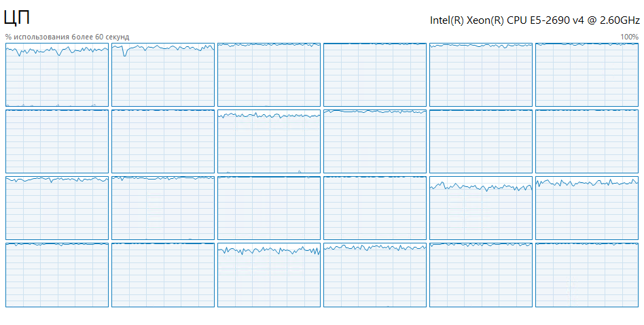Click the fourth graph in the second row
Viewport: 644px width, 325px height.
(375, 141)
